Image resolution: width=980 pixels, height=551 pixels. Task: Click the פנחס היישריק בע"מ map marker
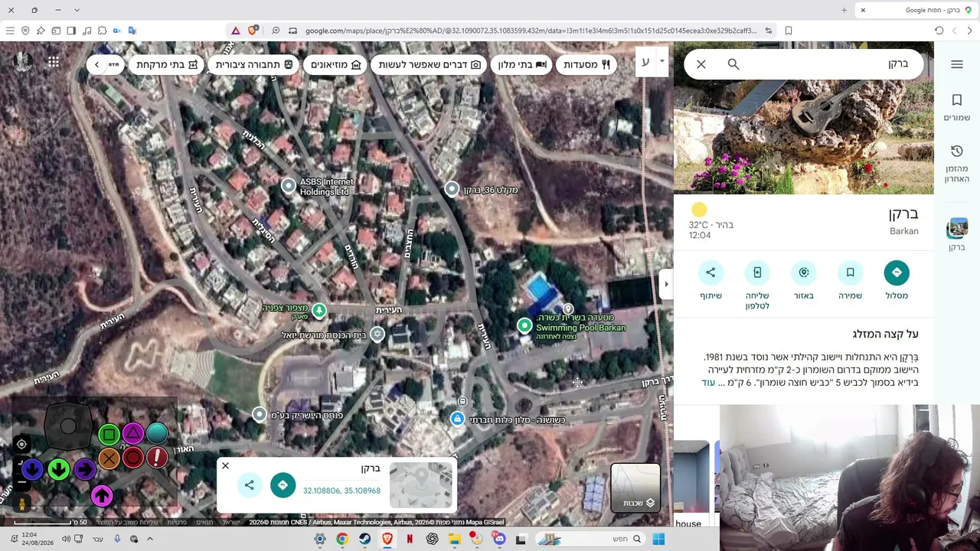pos(260,415)
